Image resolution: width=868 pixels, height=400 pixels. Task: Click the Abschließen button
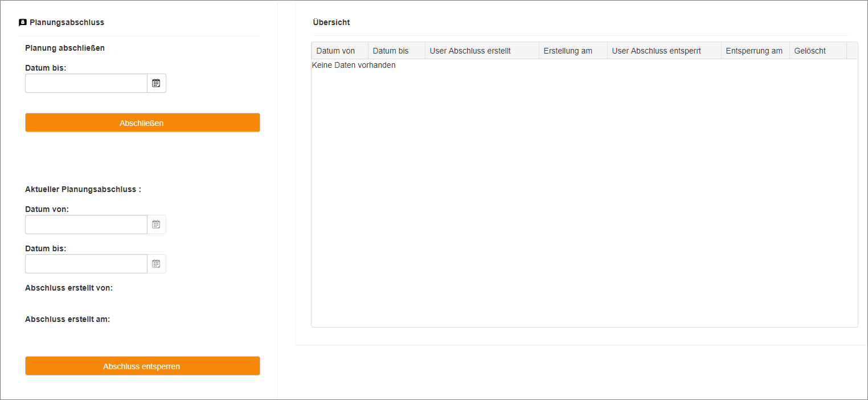(142, 123)
